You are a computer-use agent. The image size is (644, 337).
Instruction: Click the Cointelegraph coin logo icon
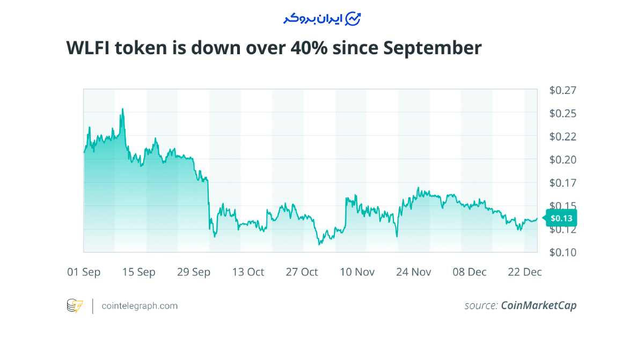(75, 306)
